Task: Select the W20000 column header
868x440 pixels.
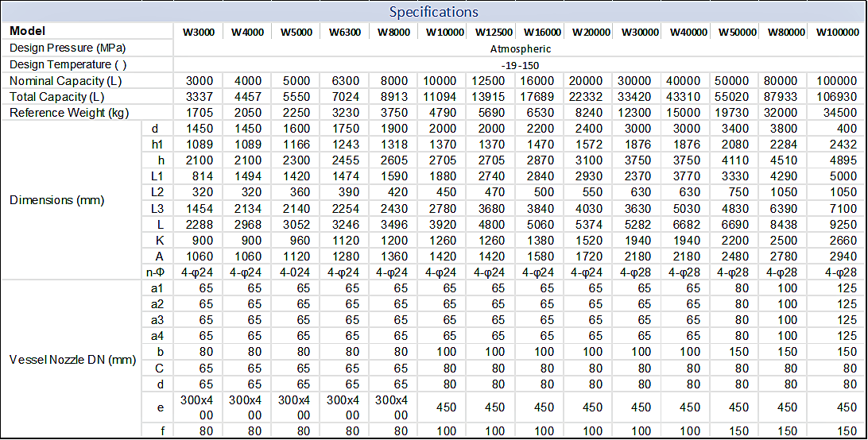Action: (591, 32)
